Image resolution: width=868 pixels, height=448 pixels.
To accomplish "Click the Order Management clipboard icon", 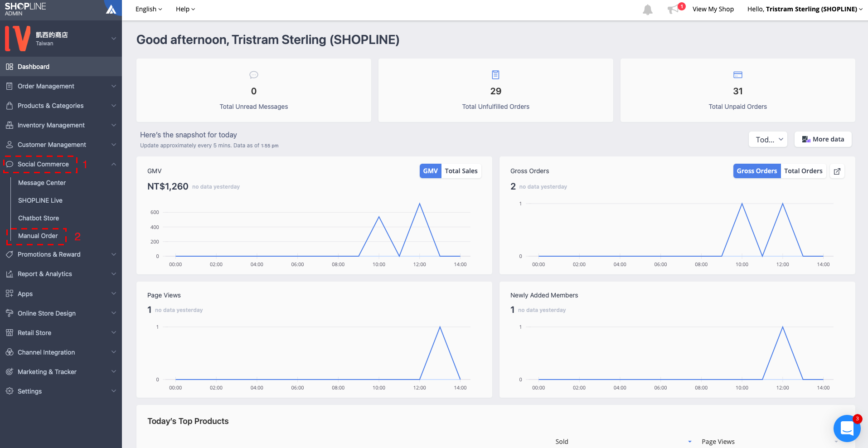I will (10, 86).
